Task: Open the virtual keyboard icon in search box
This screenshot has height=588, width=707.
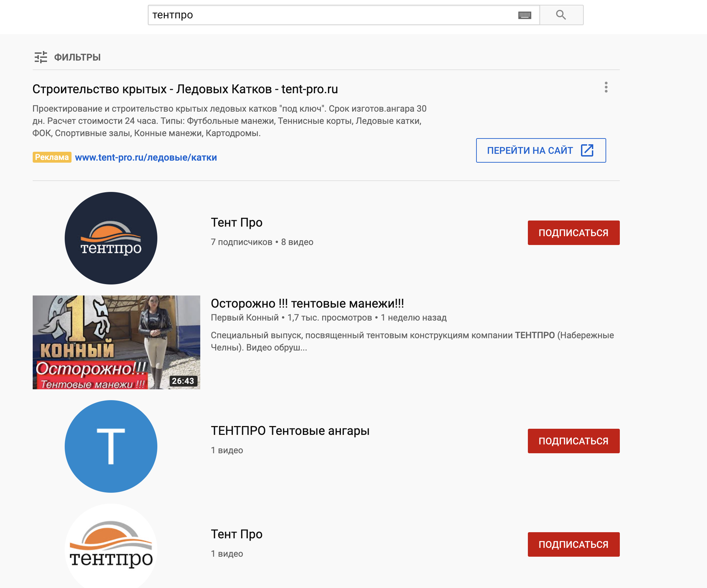Action: coord(524,15)
